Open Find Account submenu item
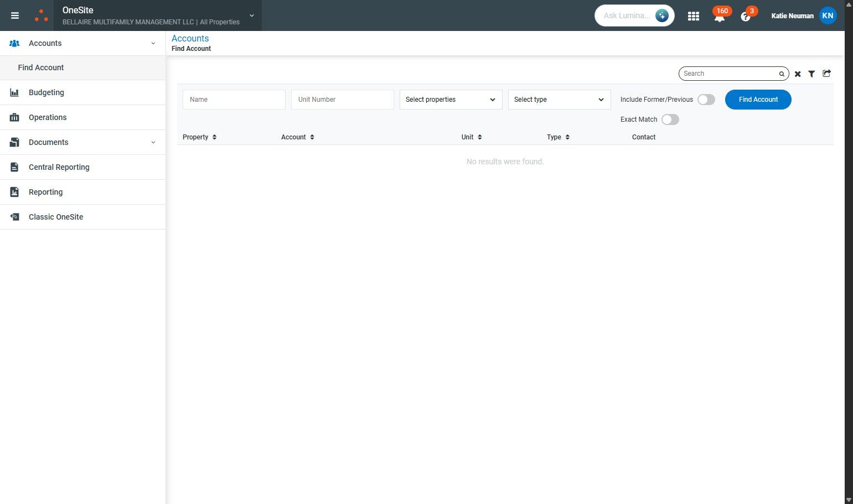Screen dimensions: 853x504 (x=82, y=67)
